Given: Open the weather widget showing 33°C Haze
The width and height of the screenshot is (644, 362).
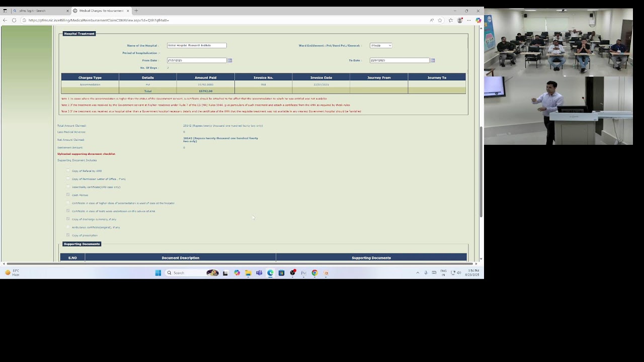Looking at the screenshot, I should [12, 273].
